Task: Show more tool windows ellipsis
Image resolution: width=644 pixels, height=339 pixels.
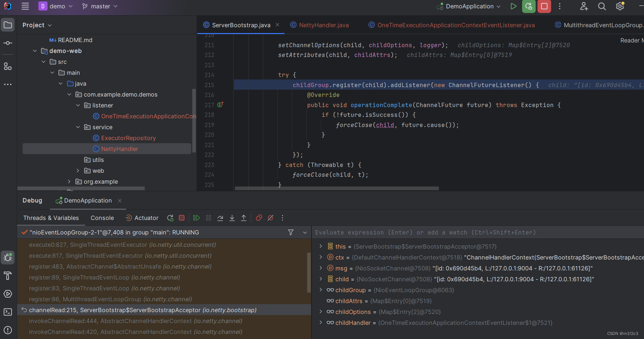Action: pyautogui.click(x=8, y=84)
